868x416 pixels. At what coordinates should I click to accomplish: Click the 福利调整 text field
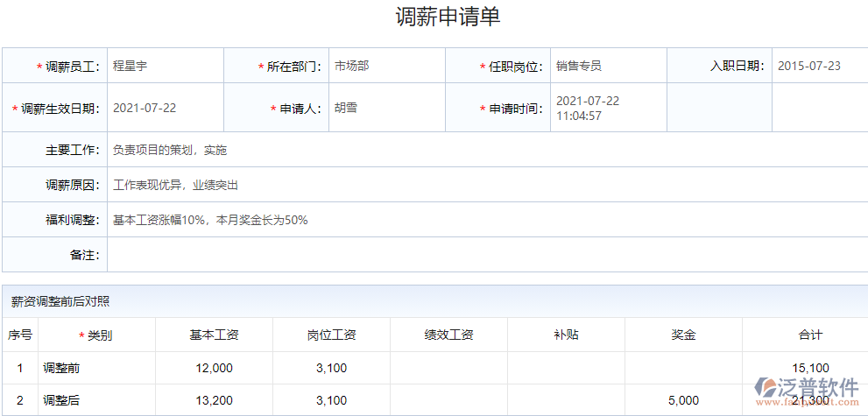[x=486, y=220]
